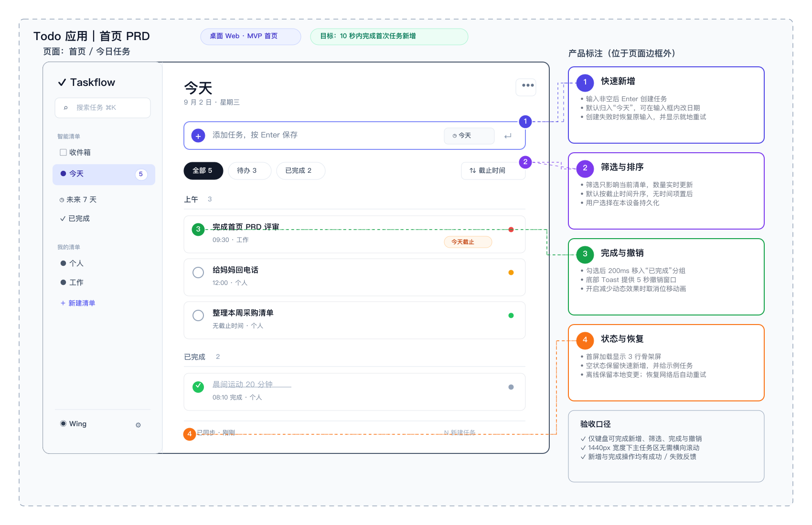This screenshot has width=812, height=525.
Task: Click the Enter return arrow icon
Action: [508, 136]
